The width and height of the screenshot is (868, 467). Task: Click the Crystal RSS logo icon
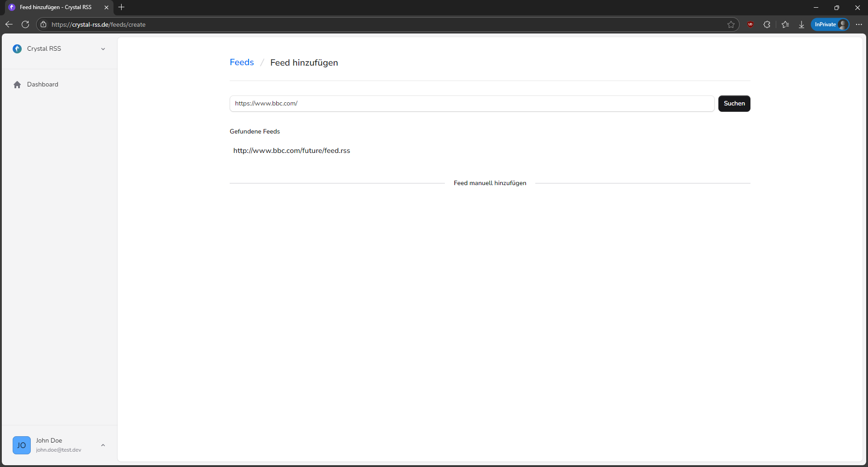tap(17, 49)
